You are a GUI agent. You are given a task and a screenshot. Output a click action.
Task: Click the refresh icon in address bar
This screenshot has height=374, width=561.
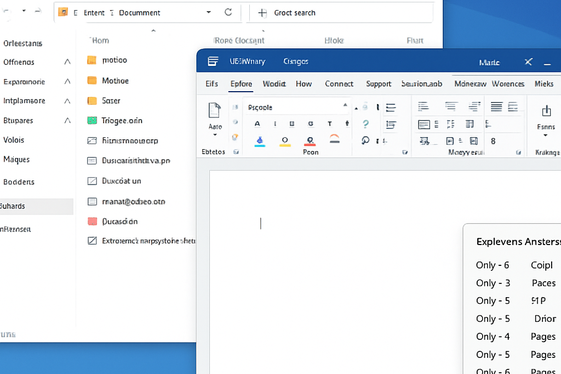[228, 12]
